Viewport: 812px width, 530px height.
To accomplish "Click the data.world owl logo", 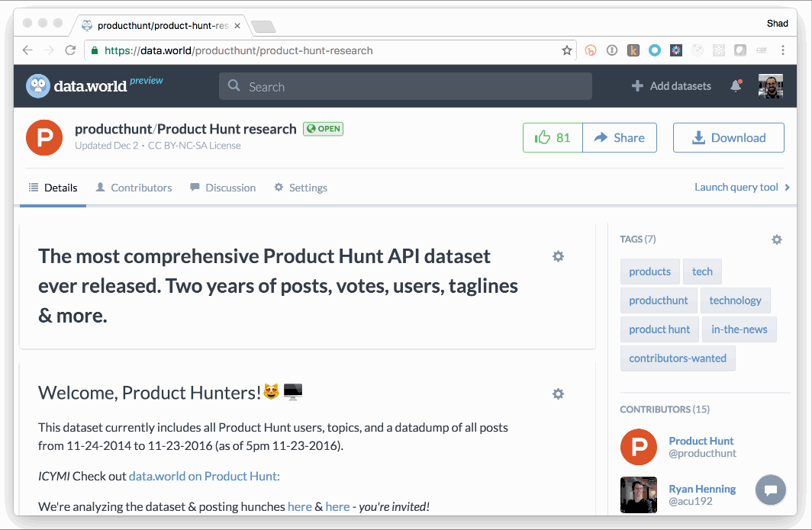I will pos(38,86).
